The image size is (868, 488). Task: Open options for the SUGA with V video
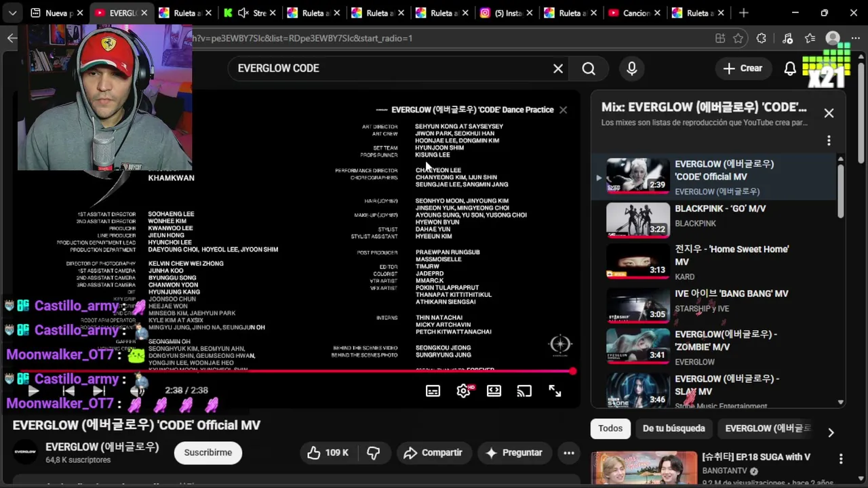coord(841,460)
